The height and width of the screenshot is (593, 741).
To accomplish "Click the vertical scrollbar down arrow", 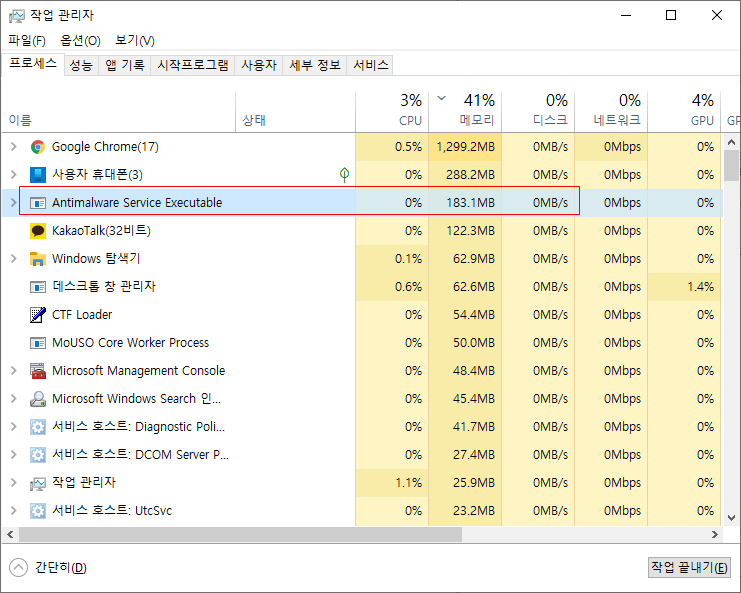I will (732, 518).
